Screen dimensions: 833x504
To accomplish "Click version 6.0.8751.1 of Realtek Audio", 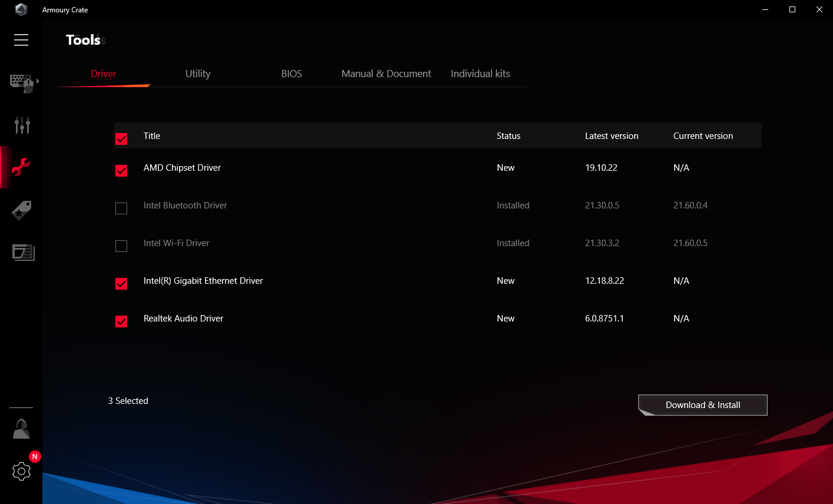I will click(605, 319).
